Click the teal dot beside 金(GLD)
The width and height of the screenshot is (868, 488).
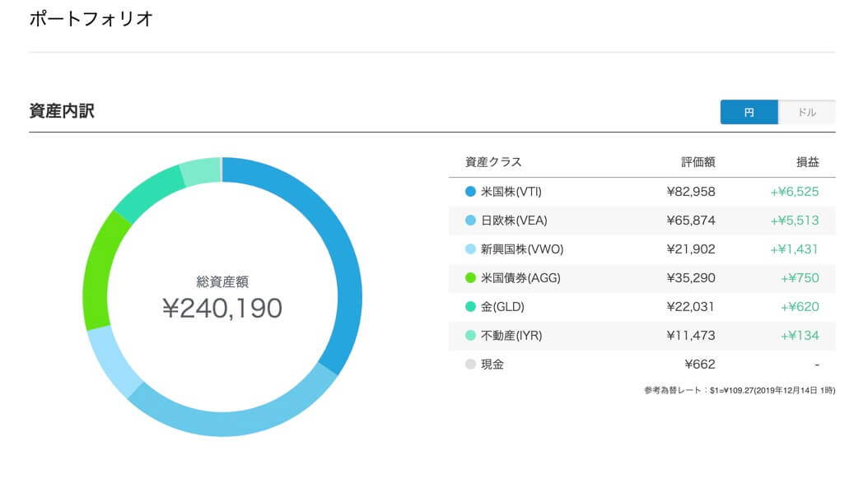pyautogui.click(x=470, y=306)
